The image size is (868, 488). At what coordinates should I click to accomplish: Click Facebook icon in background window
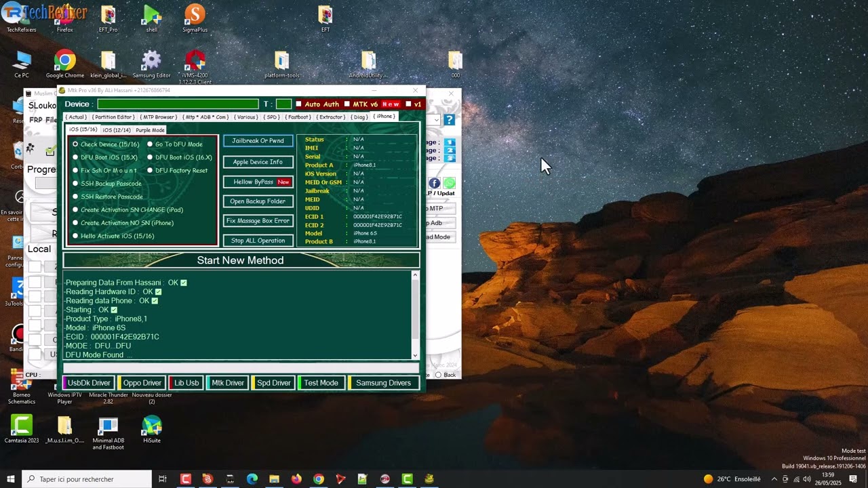click(434, 183)
